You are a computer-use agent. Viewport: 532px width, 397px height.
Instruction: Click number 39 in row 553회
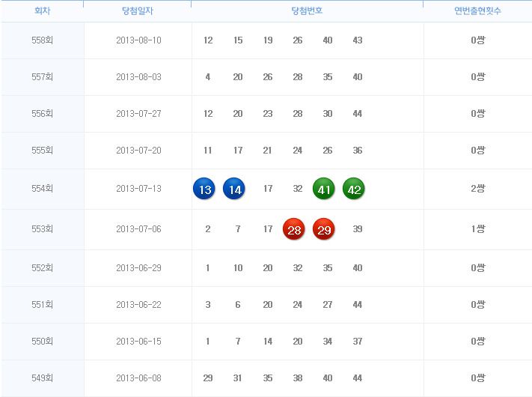pyautogui.click(x=357, y=229)
